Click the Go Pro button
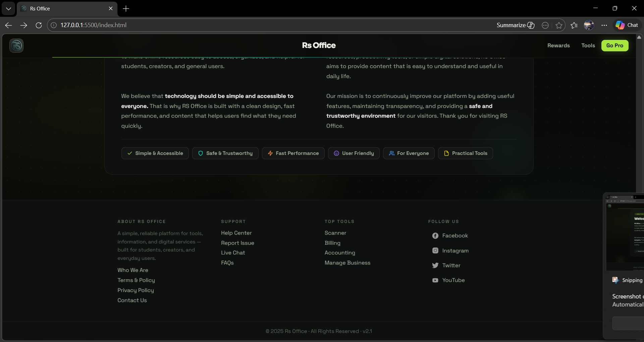 (615, 46)
